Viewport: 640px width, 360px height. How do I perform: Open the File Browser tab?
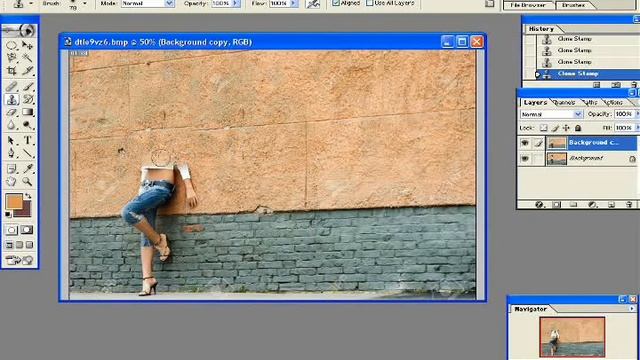528,5
